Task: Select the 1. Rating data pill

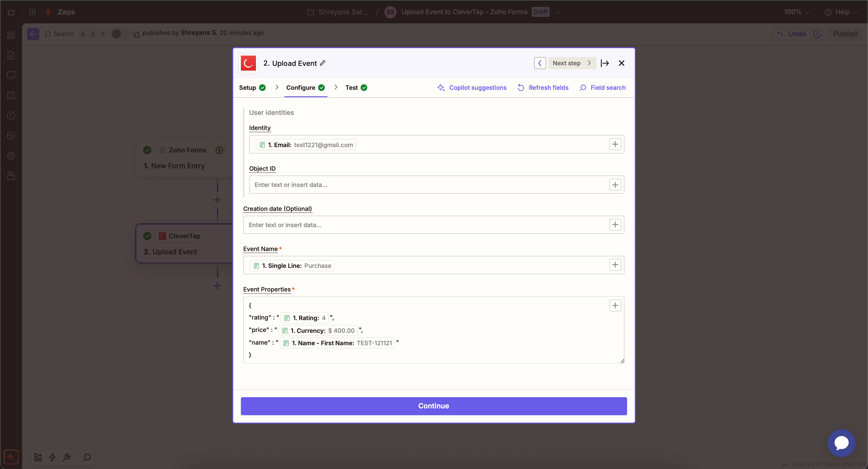Action: click(x=304, y=318)
